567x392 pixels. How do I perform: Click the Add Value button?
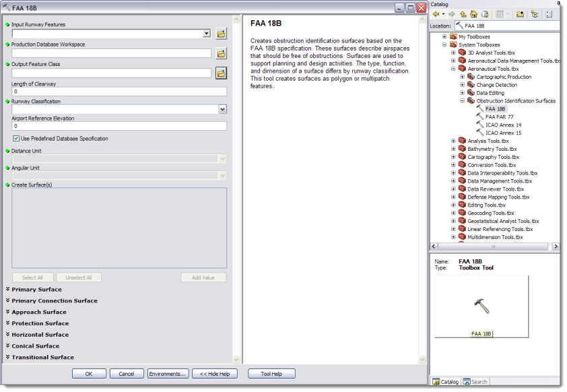[203, 277]
